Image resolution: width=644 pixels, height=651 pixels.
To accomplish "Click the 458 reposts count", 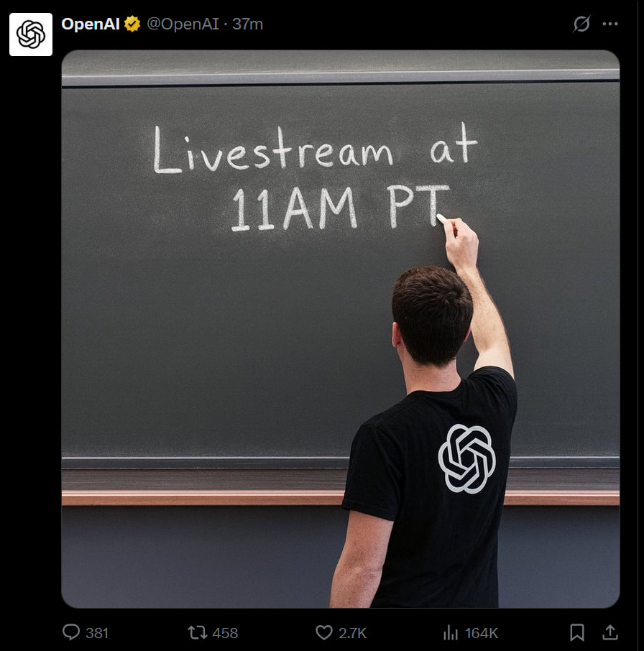I will pyautogui.click(x=225, y=633).
